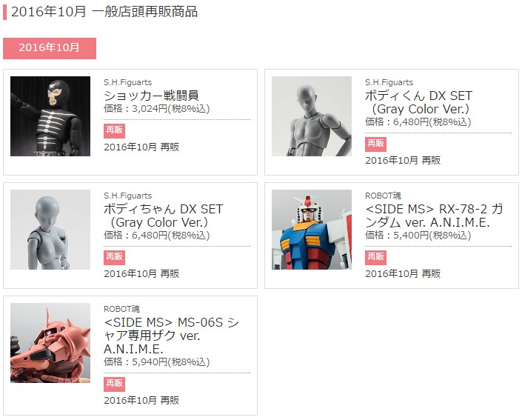
Task: Open the ボディくん DX SET gray figure image
Action: click(312, 116)
